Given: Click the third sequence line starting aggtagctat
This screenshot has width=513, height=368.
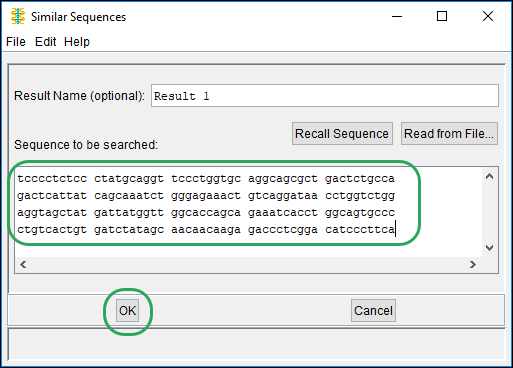Looking at the screenshot, I should click(x=206, y=213).
